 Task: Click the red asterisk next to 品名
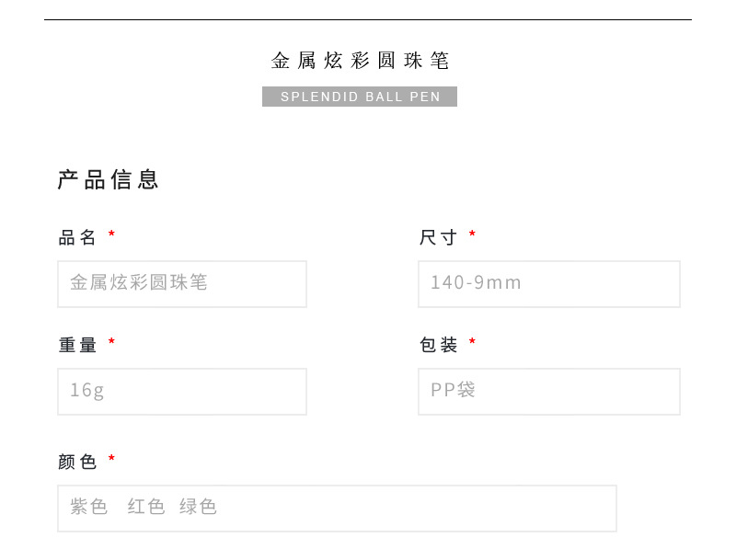pos(111,233)
